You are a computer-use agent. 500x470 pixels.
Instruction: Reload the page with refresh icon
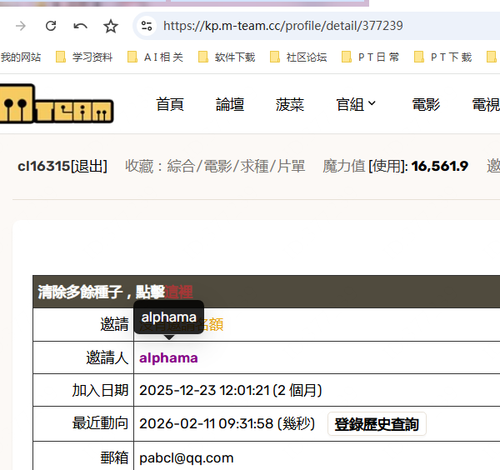[x=51, y=26]
